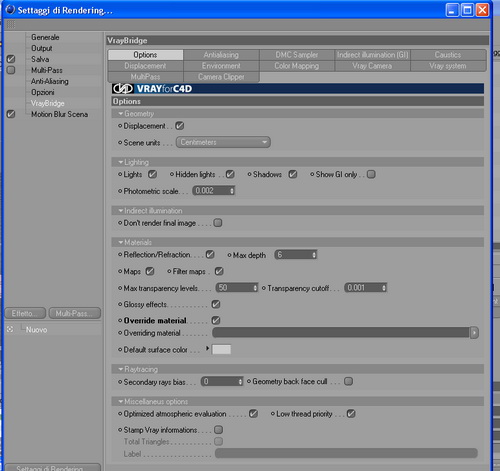500x471 pixels.
Task: Collapse the Raytracing section
Action: pos(121,369)
